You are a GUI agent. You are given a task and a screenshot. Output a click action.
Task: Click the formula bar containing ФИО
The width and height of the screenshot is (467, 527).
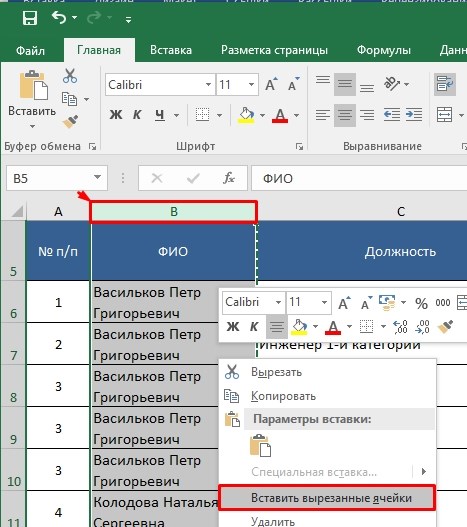pyautogui.click(x=359, y=178)
